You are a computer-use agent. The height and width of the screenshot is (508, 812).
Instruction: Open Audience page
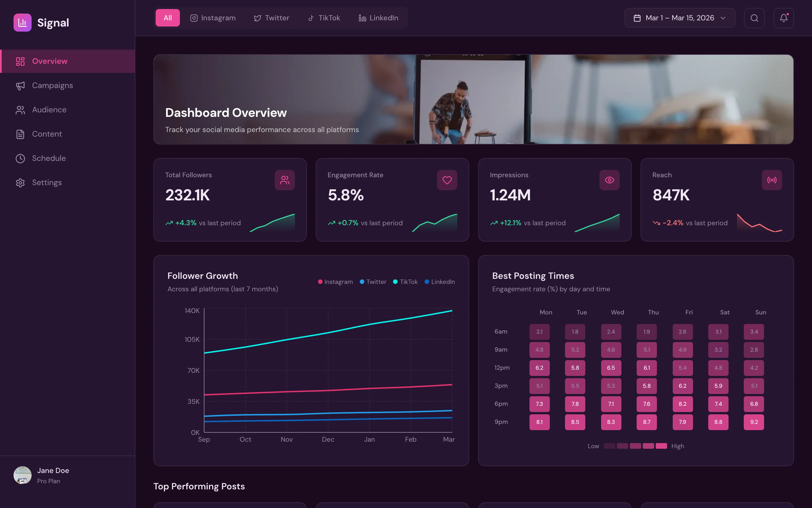(x=67, y=110)
